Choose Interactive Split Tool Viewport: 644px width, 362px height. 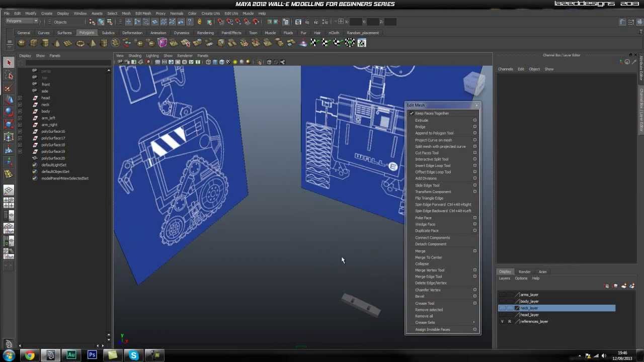432,159
